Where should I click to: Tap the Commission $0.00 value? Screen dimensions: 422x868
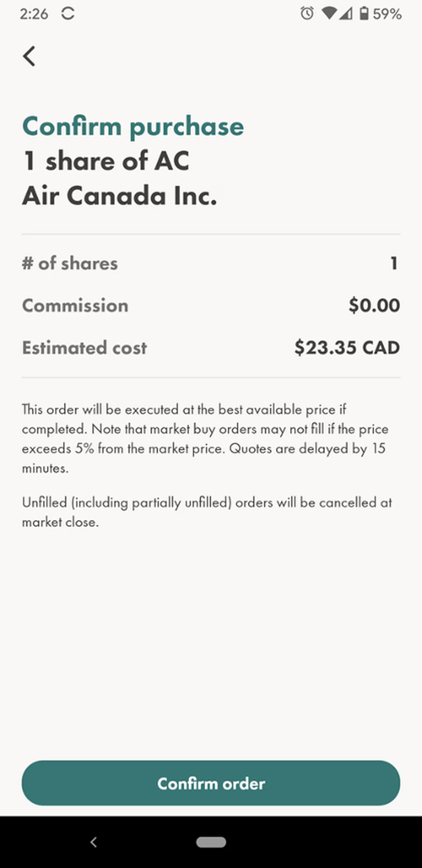pos(374,305)
